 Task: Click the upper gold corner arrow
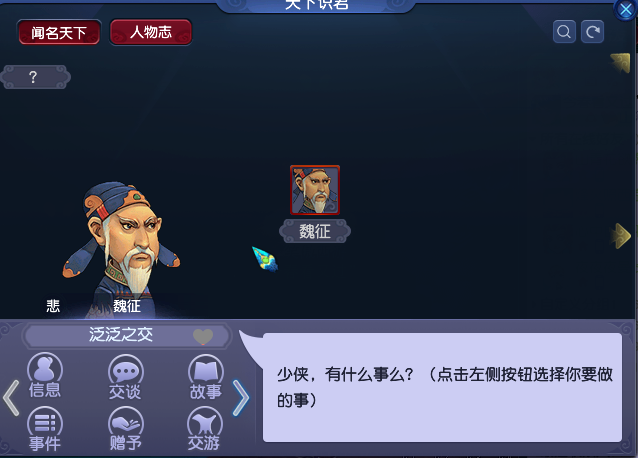[620, 63]
